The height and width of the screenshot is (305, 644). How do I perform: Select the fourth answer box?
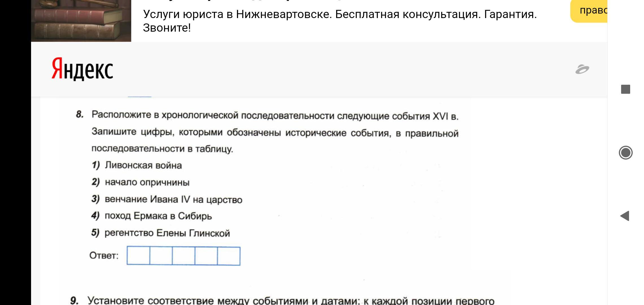tap(206, 256)
